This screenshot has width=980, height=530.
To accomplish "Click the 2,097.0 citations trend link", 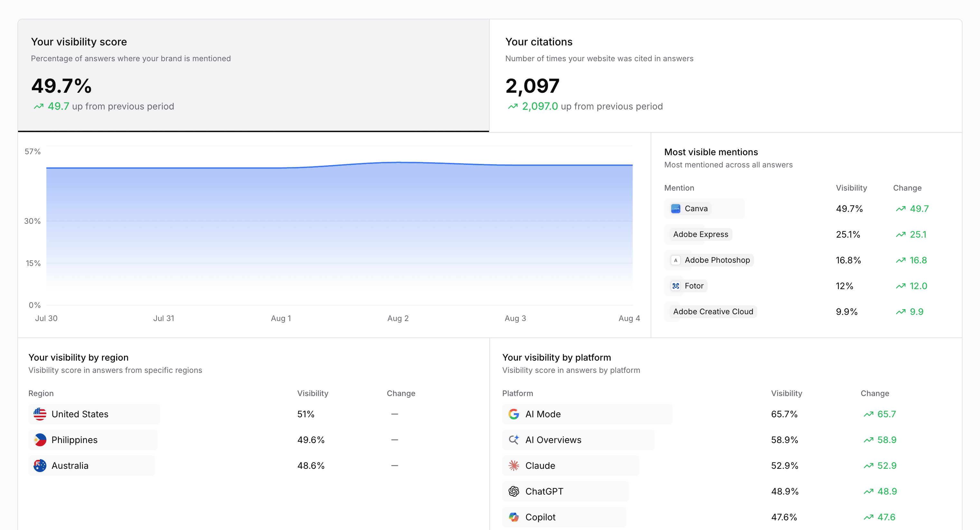I will click(x=540, y=106).
